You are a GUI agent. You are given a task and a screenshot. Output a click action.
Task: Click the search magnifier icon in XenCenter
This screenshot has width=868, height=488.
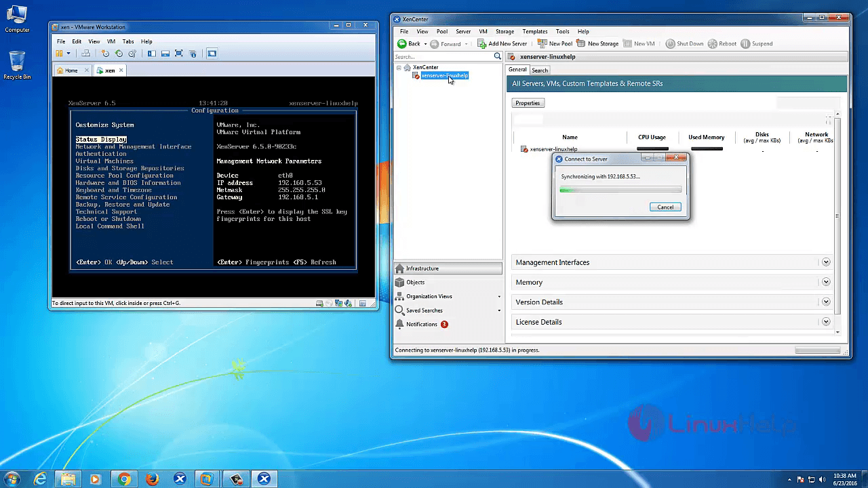(x=497, y=56)
